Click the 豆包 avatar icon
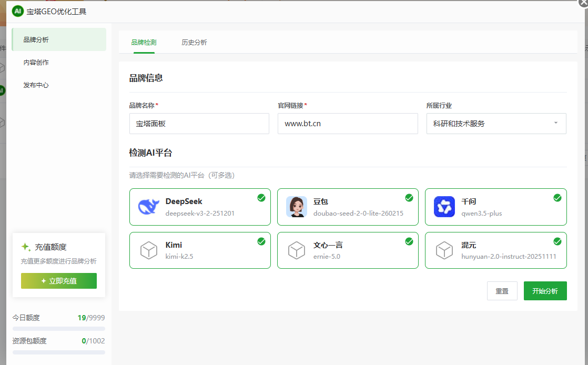Viewport: 588px width, 365px height. click(297, 207)
